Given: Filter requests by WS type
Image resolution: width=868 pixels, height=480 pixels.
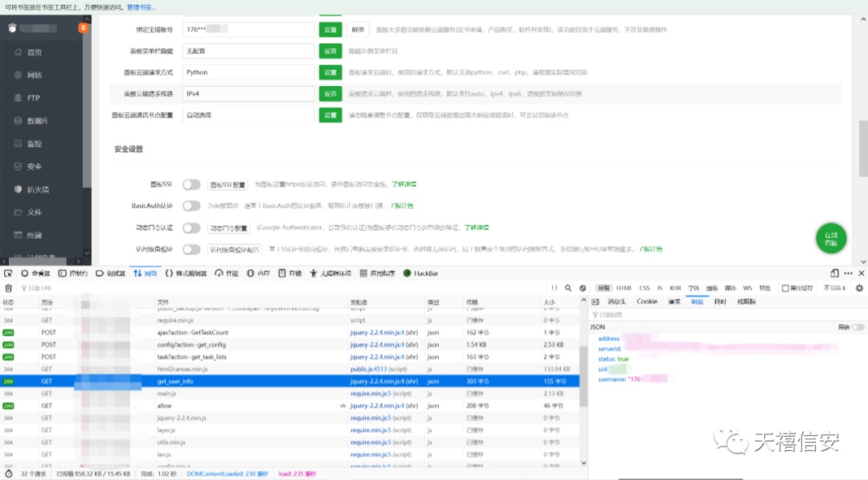Looking at the screenshot, I should (x=747, y=288).
